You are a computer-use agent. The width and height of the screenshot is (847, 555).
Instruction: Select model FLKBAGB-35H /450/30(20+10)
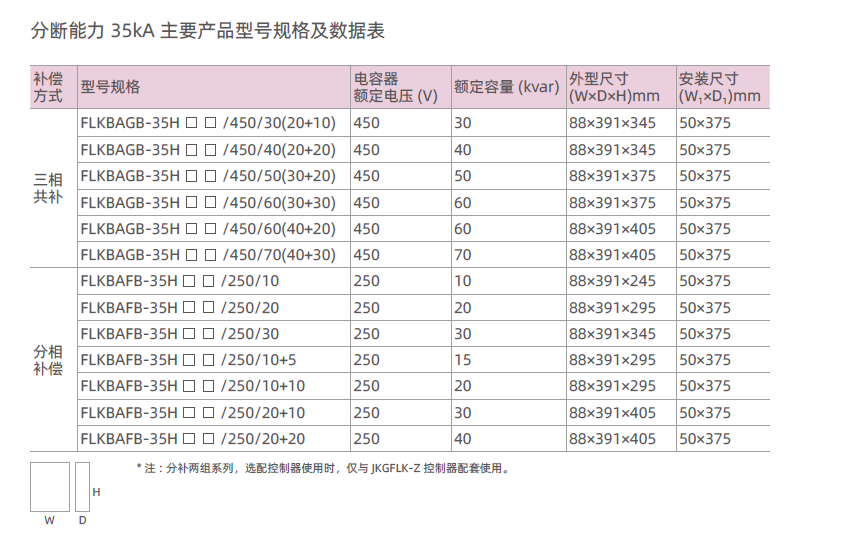(x=208, y=123)
